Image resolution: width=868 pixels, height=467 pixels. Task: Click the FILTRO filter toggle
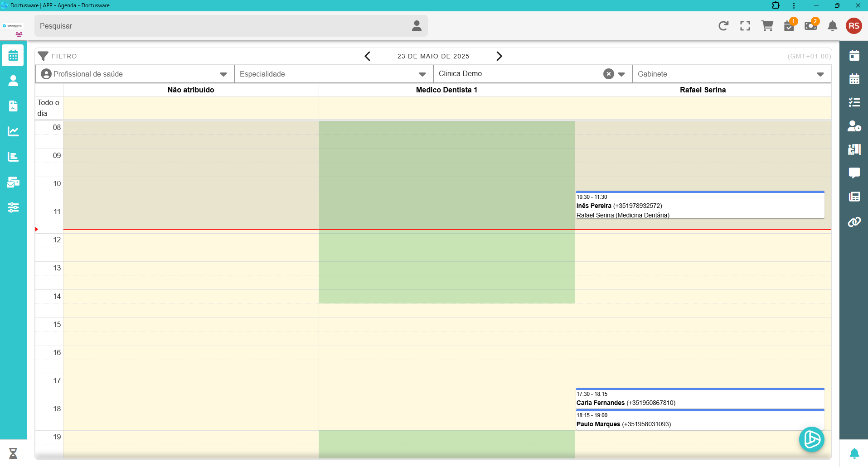click(58, 56)
